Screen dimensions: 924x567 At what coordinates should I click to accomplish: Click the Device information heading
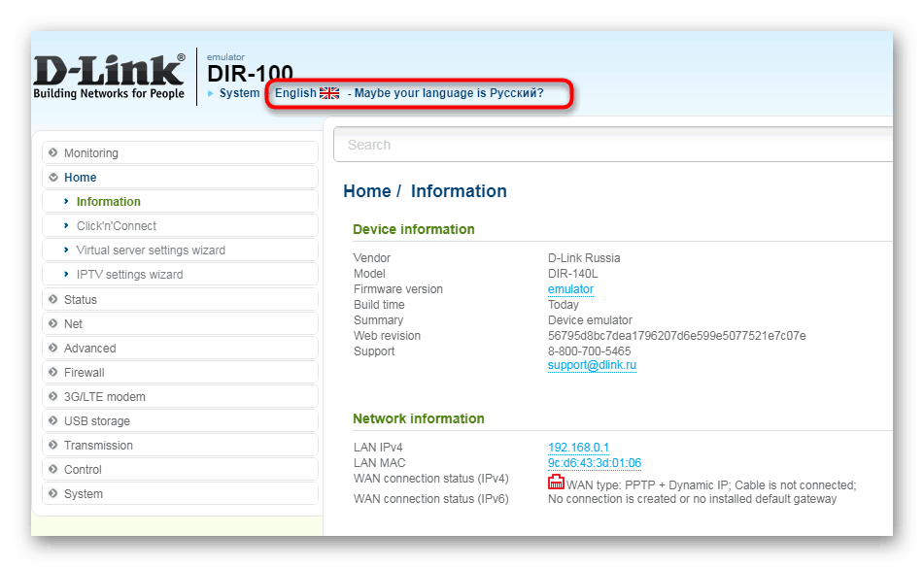pyautogui.click(x=414, y=229)
